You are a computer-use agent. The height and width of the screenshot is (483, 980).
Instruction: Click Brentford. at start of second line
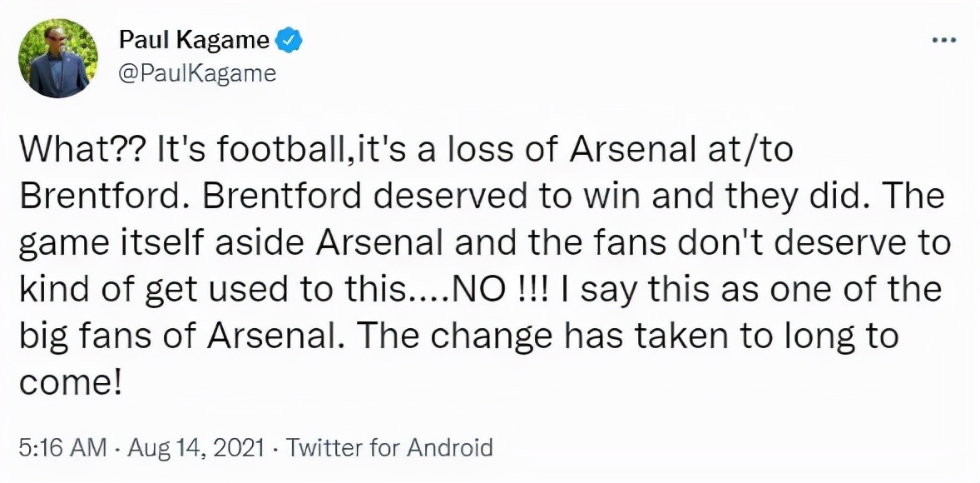click(81, 197)
